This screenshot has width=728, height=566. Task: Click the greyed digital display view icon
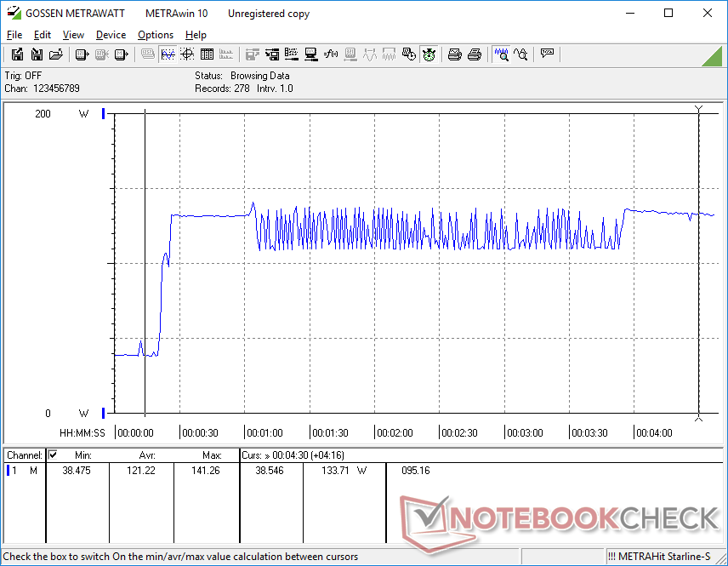tap(148, 54)
